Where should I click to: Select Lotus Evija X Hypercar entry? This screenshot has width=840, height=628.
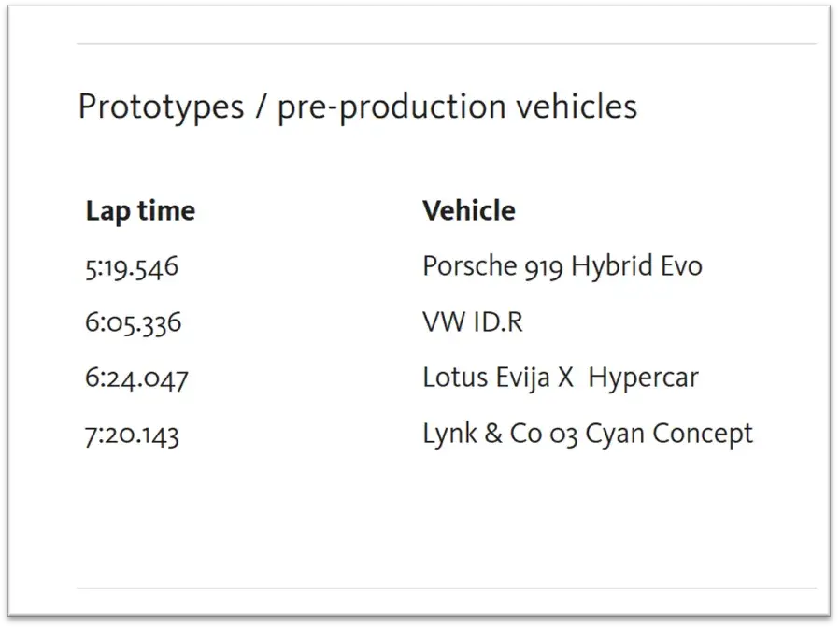[561, 378]
